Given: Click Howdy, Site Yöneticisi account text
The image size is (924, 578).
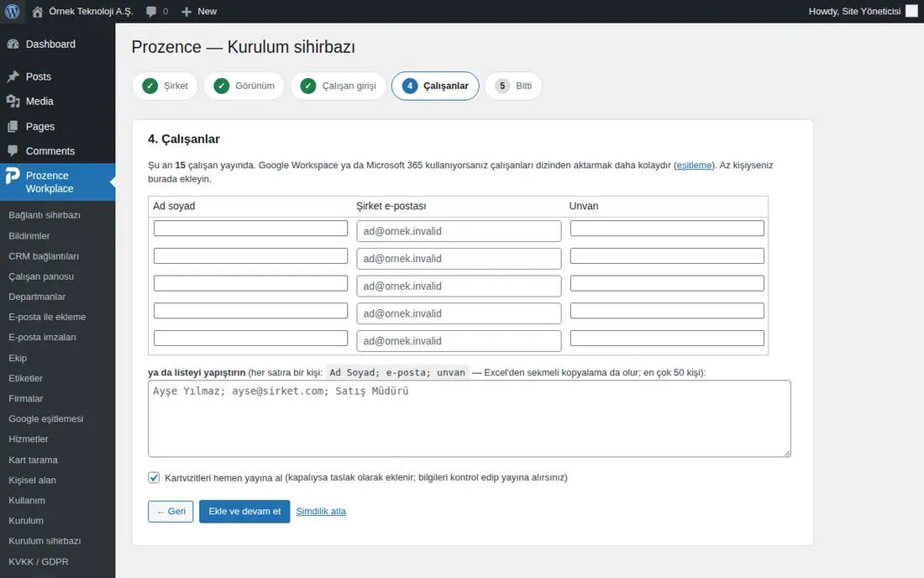Looking at the screenshot, I should point(854,11).
